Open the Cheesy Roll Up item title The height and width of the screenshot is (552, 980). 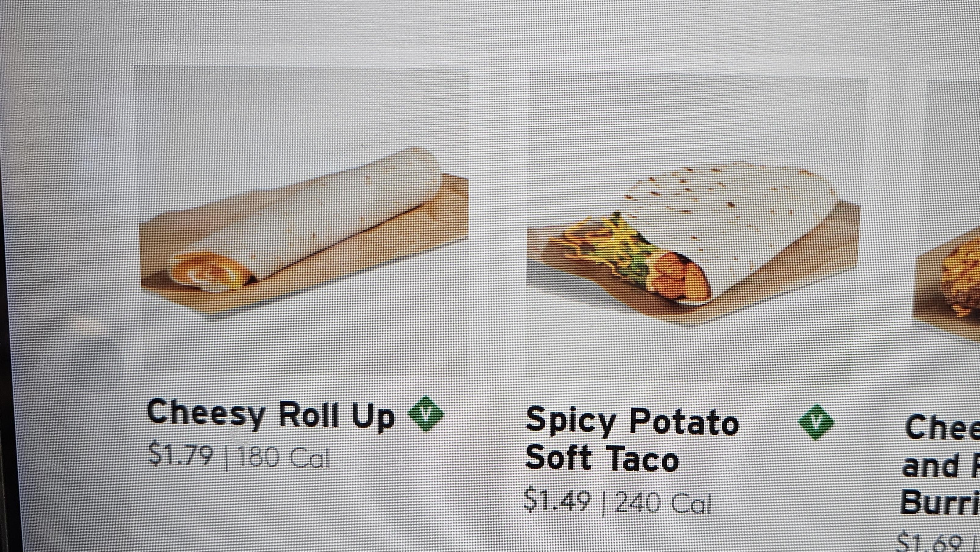point(271,415)
